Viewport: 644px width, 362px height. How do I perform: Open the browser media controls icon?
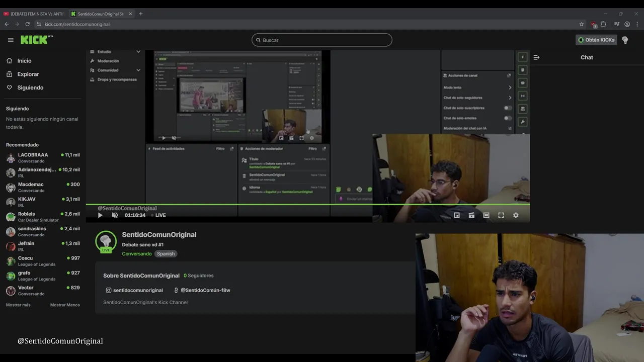click(617, 24)
